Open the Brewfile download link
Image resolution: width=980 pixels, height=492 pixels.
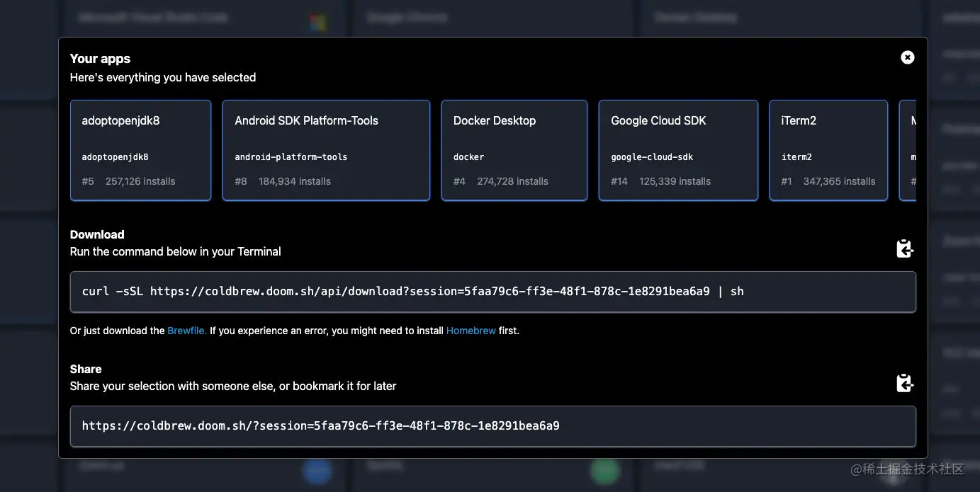click(x=187, y=331)
